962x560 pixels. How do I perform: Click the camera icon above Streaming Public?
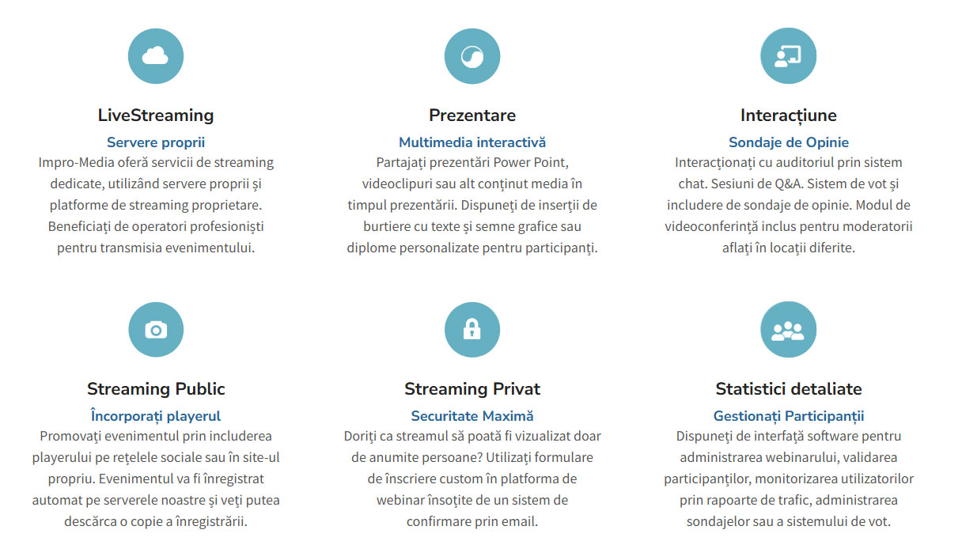click(x=156, y=330)
